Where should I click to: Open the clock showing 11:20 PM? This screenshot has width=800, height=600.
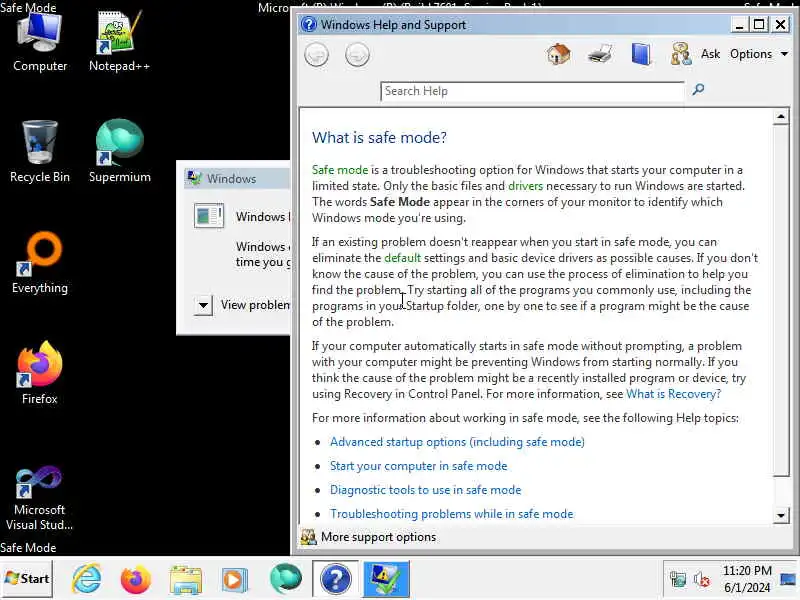[x=747, y=579]
